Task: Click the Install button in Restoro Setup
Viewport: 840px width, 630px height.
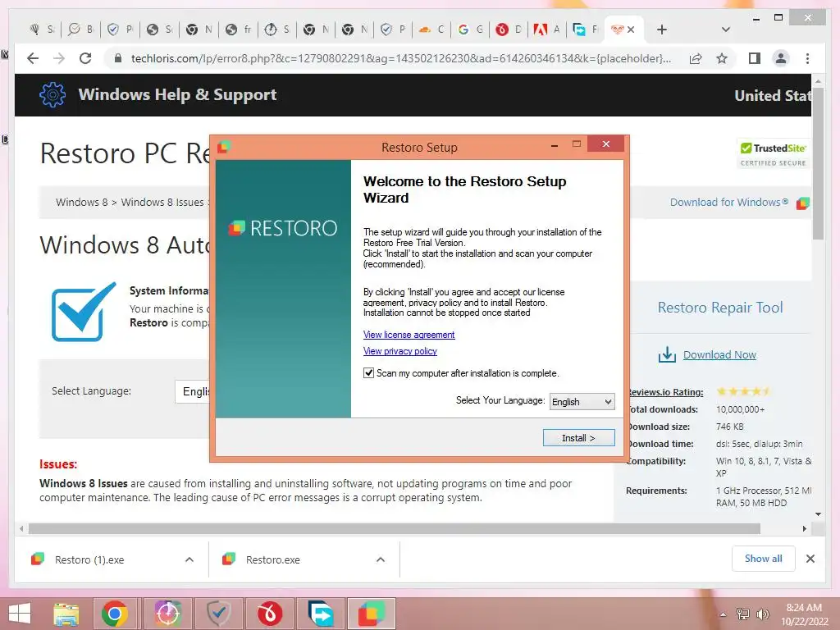Action: [x=578, y=438]
